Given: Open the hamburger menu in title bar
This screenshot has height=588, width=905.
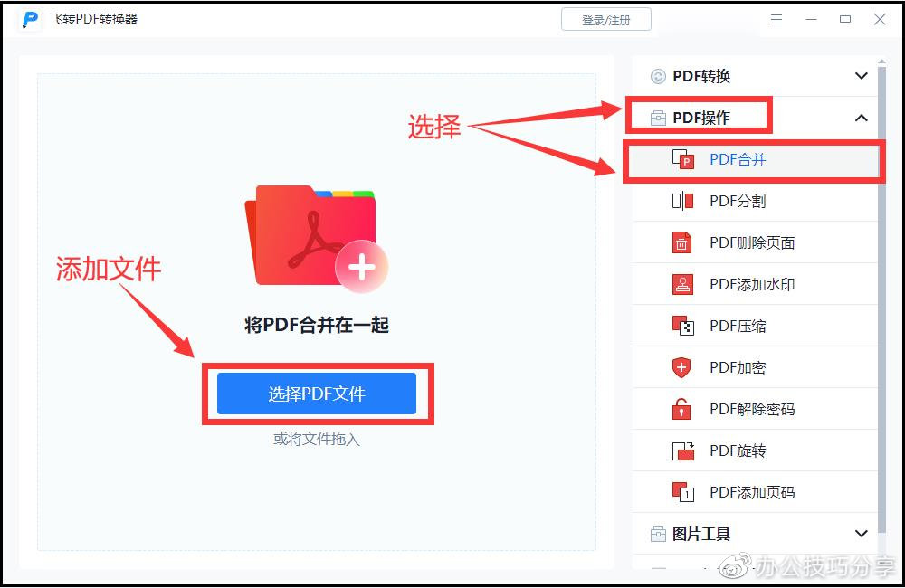Looking at the screenshot, I should point(776,20).
